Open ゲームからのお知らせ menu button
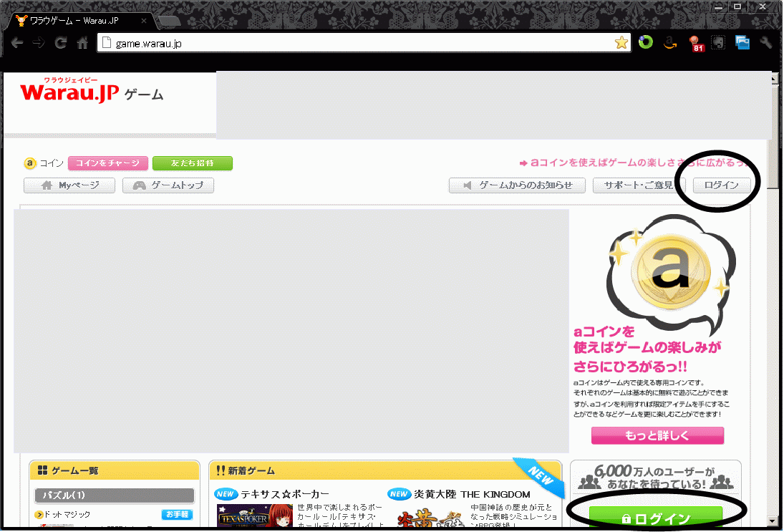784x532 pixels. 517,185
